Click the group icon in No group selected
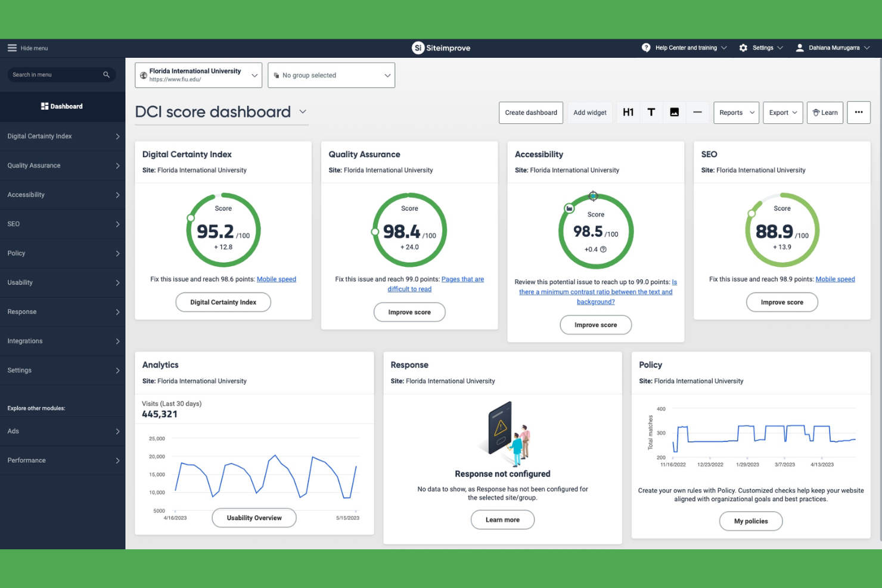 coord(276,76)
